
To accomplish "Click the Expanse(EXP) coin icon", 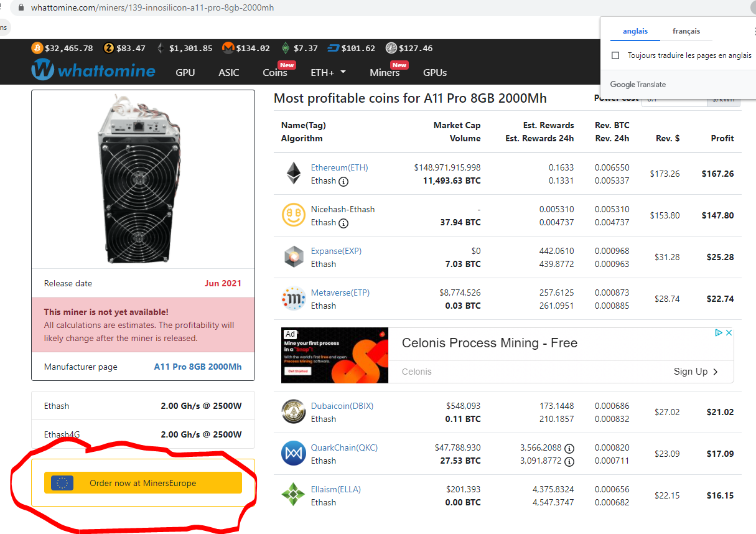I will tap(293, 256).
